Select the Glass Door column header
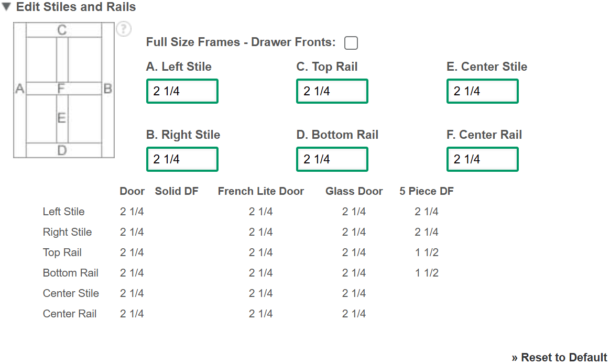610x364 pixels. coord(354,191)
